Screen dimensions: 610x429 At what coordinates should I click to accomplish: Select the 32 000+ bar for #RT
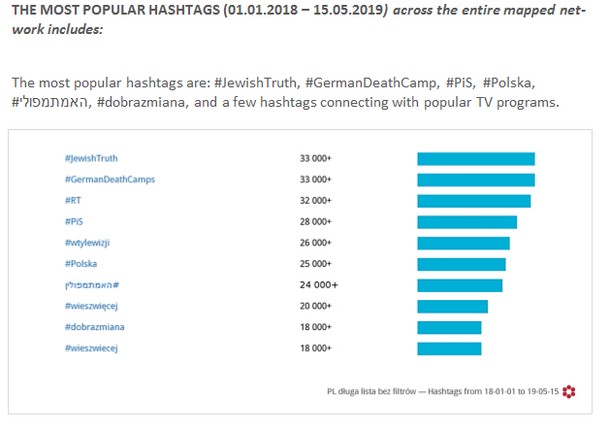pyautogui.click(x=474, y=201)
